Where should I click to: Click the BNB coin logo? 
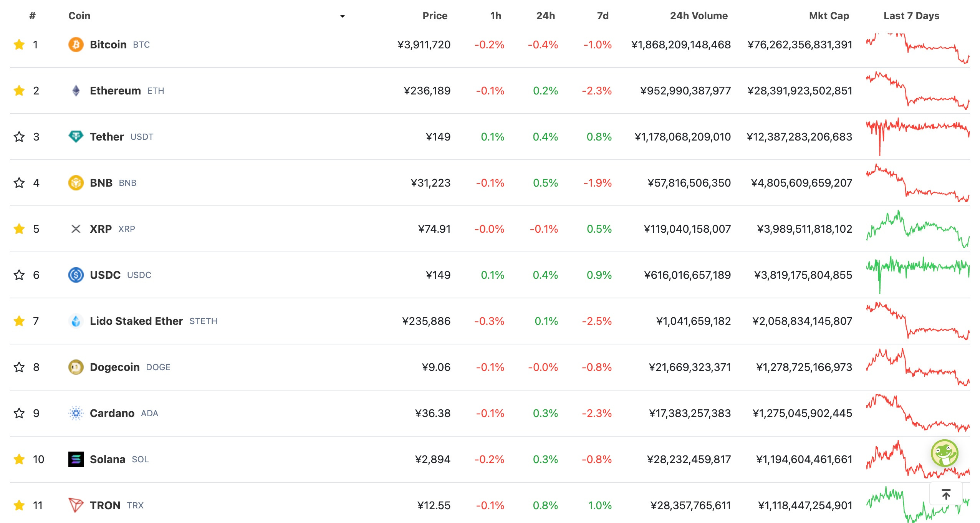[76, 183]
